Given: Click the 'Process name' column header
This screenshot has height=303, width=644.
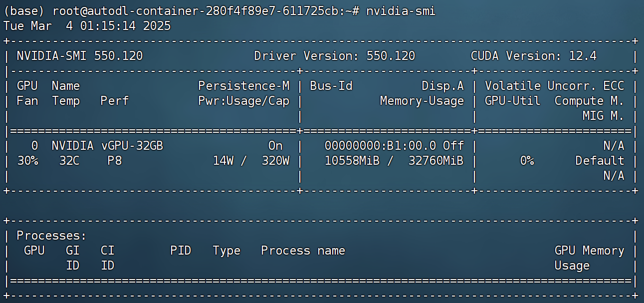Looking at the screenshot, I should (x=303, y=251).
